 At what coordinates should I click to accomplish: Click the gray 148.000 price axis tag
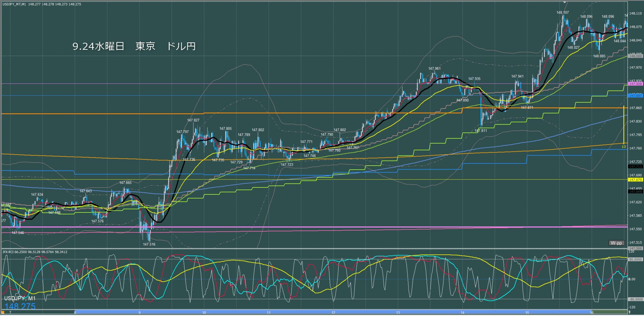(635, 56)
